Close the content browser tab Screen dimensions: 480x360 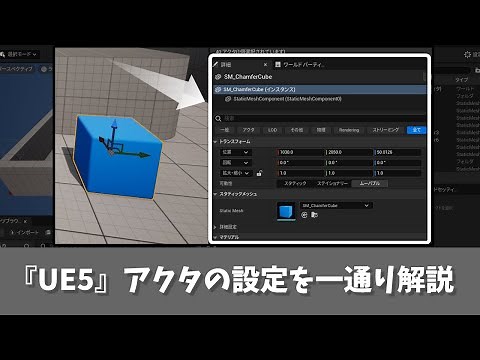[x=26, y=221]
